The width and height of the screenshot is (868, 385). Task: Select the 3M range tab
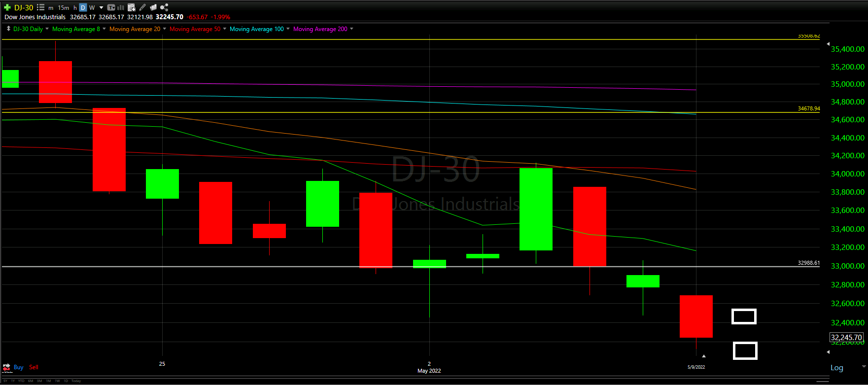39,381
